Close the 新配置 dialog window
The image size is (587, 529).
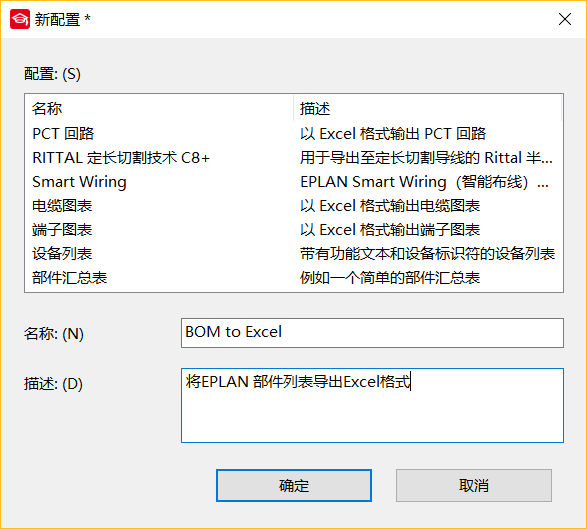[565, 19]
